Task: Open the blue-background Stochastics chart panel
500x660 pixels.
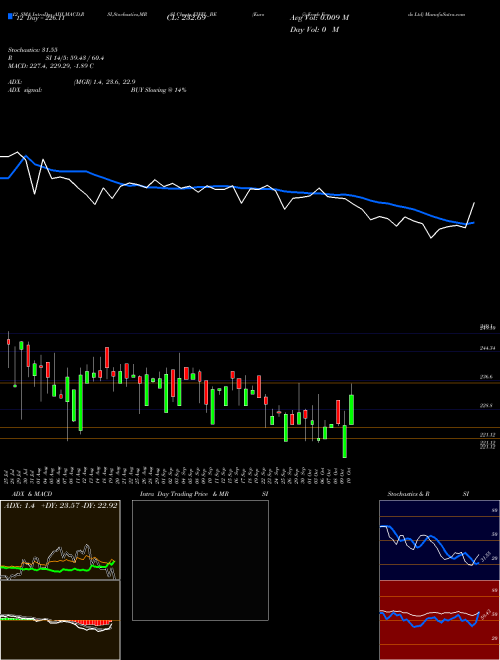Action: (439, 540)
